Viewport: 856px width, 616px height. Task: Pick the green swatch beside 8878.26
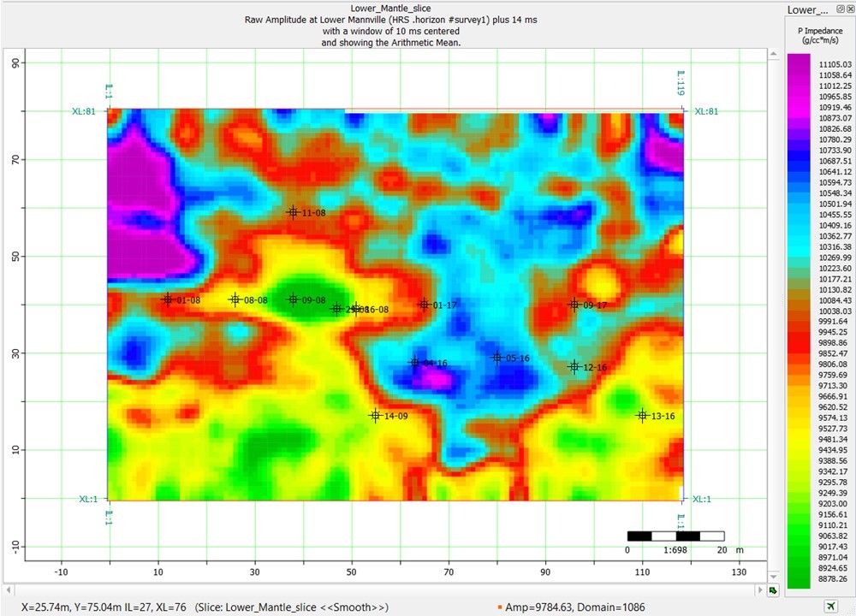799,579
